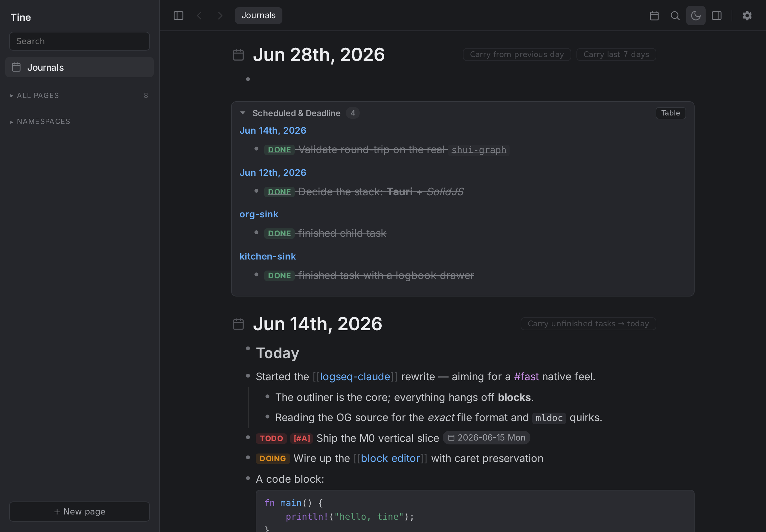This screenshot has height=532, width=766.
Task: Go back with the left arrow
Action: click(199, 15)
